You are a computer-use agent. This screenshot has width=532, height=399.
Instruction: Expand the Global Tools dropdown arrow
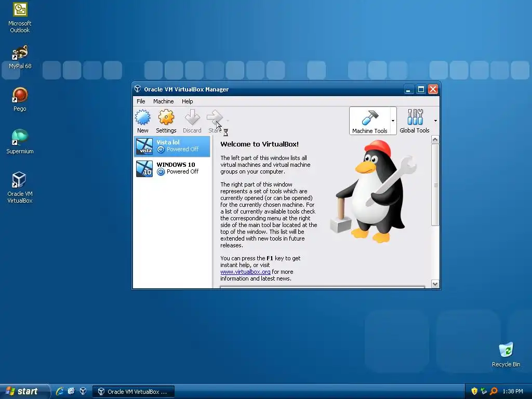coord(435,121)
